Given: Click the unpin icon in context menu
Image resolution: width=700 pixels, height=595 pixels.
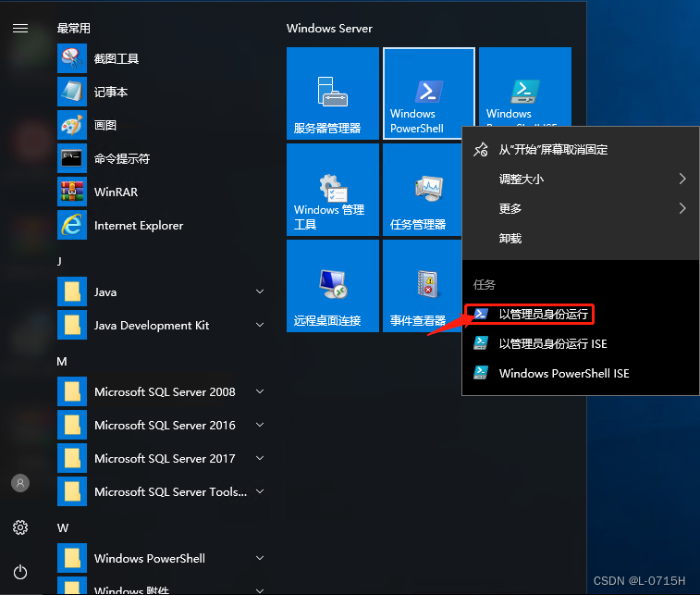Looking at the screenshot, I should (481, 149).
